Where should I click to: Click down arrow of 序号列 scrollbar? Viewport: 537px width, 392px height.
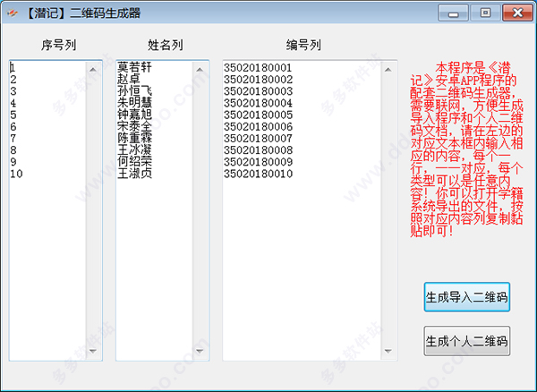pyautogui.click(x=92, y=351)
